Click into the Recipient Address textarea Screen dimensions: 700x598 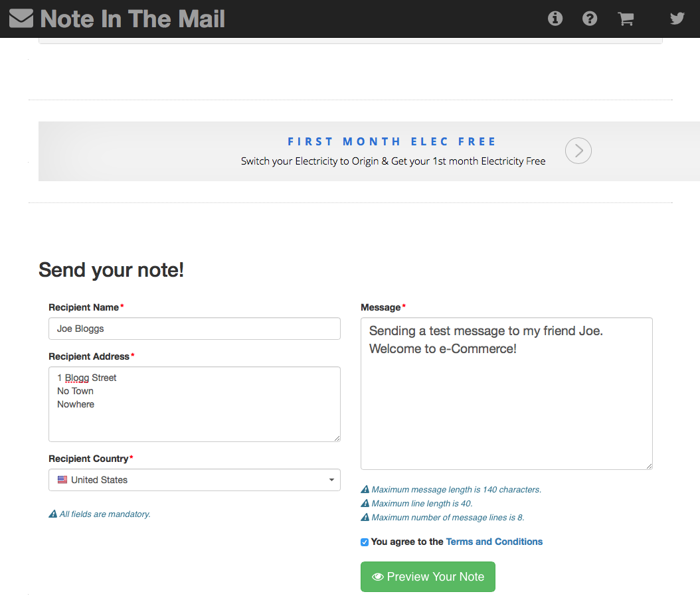pyautogui.click(x=194, y=404)
